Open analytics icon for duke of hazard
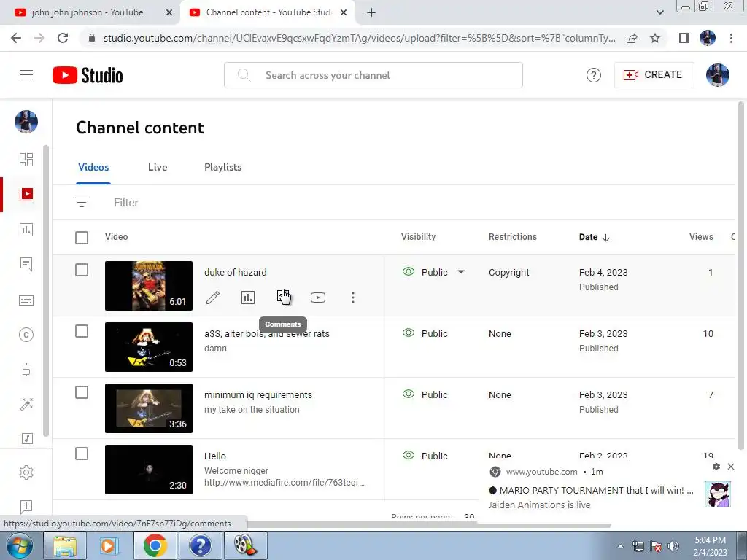The image size is (747, 560). point(248,297)
